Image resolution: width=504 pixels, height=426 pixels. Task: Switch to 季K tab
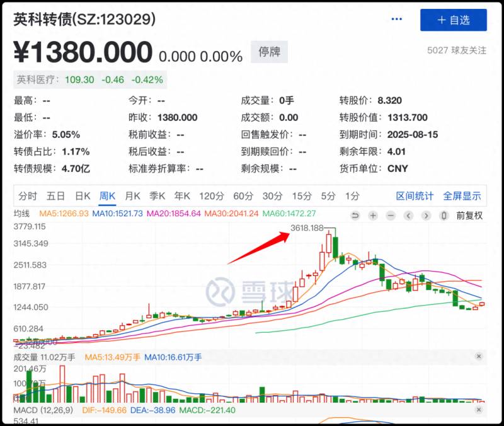point(157,196)
